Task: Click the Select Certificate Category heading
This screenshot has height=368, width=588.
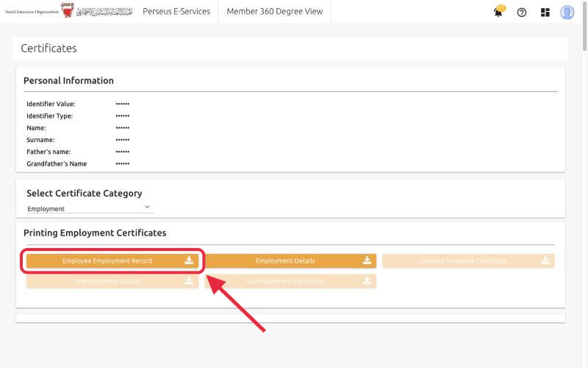Action: click(x=85, y=193)
